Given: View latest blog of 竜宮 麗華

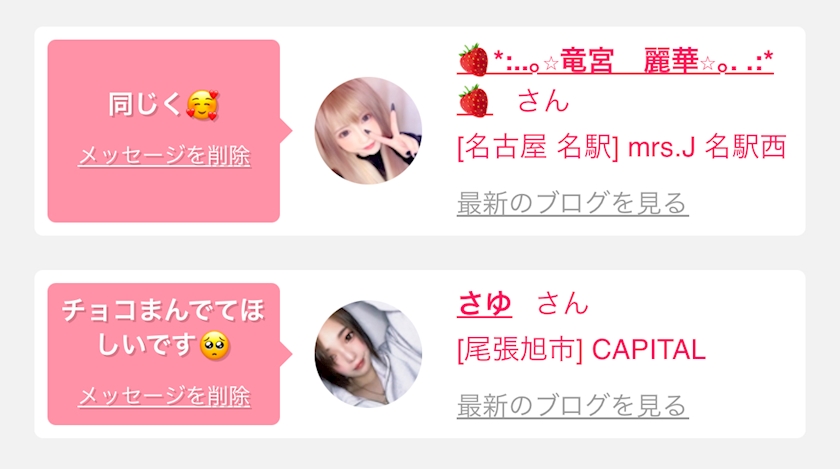Looking at the screenshot, I should pyautogui.click(x=572, y=203).
